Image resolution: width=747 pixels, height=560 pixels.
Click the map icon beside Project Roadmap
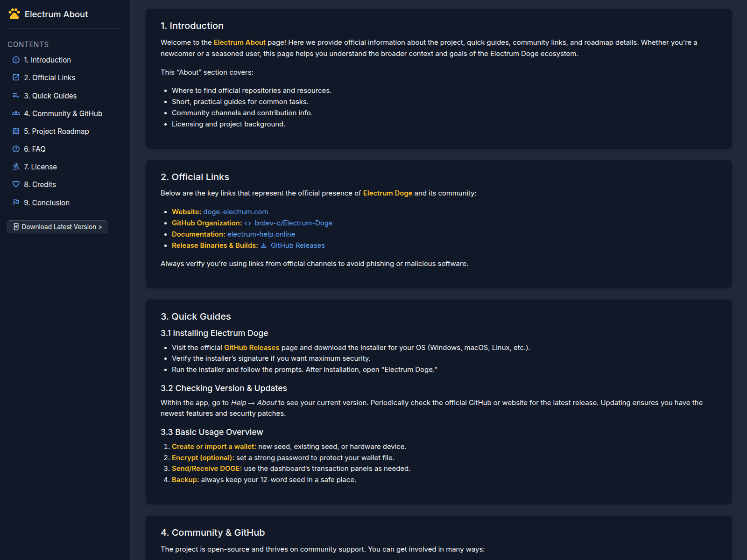tap(16, 131)
